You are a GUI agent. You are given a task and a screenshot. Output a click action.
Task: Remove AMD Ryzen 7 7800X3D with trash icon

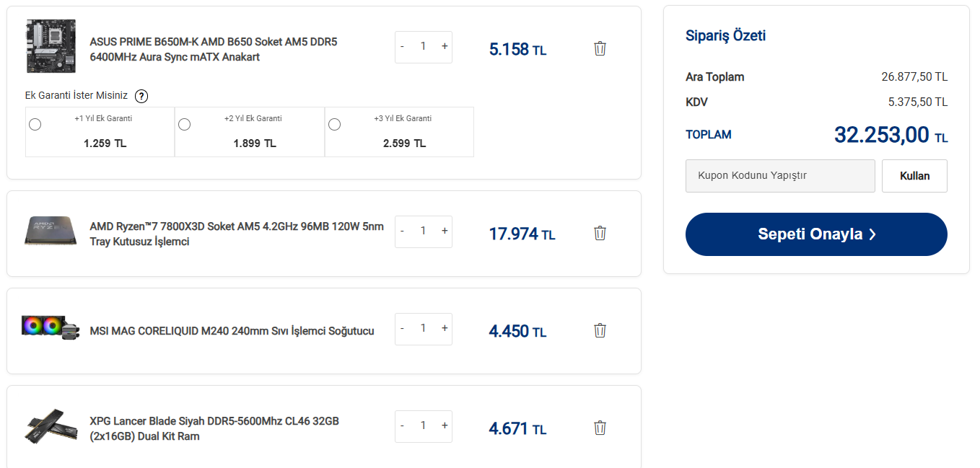600,233
